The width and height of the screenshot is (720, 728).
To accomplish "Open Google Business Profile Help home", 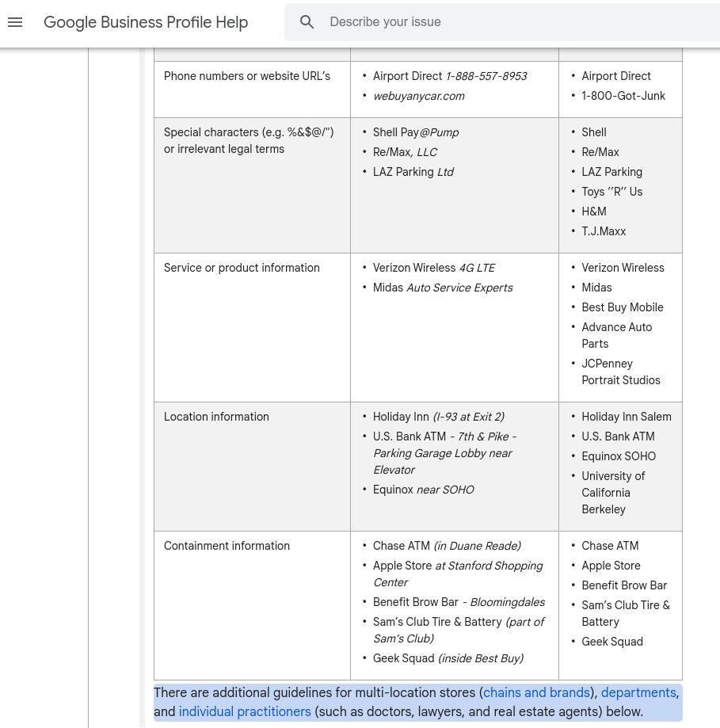I will 146,22.
